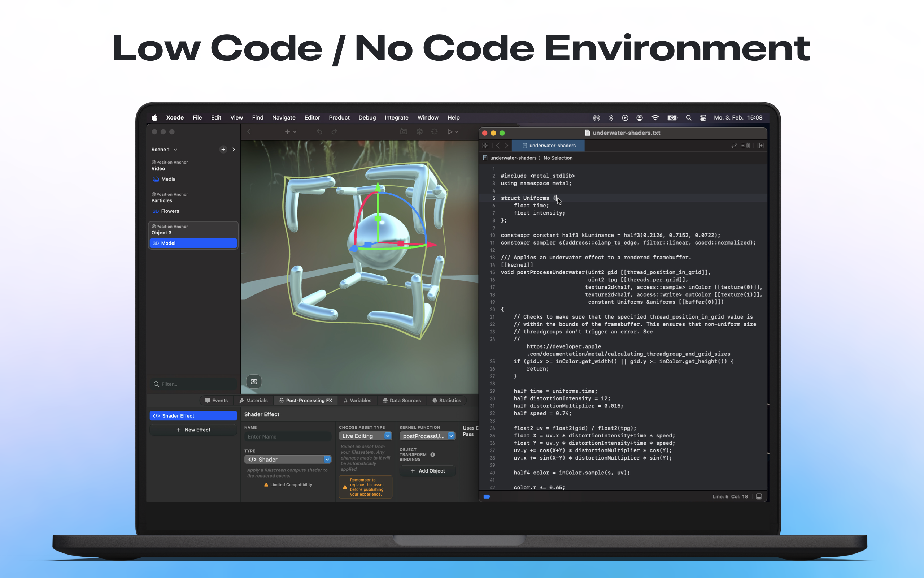The height and width of the screenshot is (578, 924).
Task: Click the refresh toolbar icon
Action: (x=435, y=131)
